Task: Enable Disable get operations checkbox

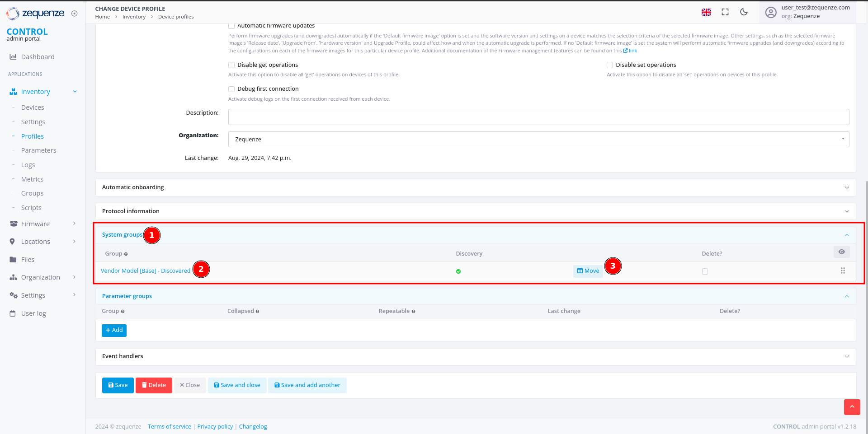Action: (231, 65)
